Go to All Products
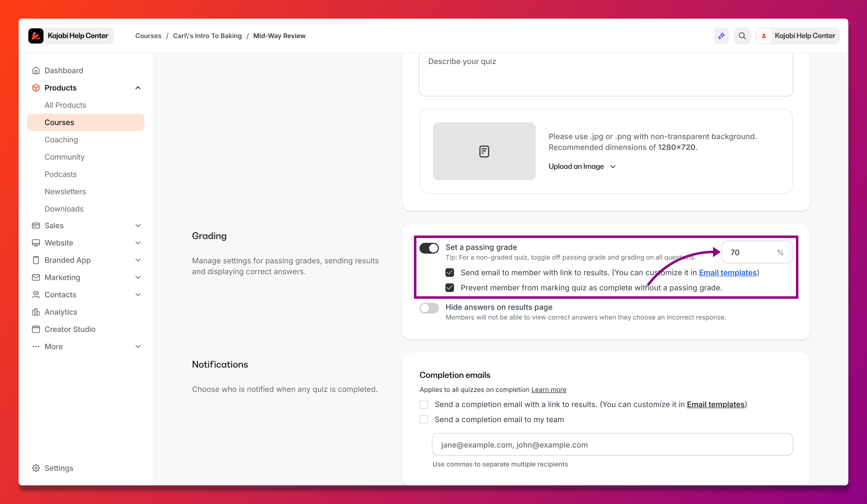This screenshot has width=867, height=504. pyautogui.click(x=65, y=105)
